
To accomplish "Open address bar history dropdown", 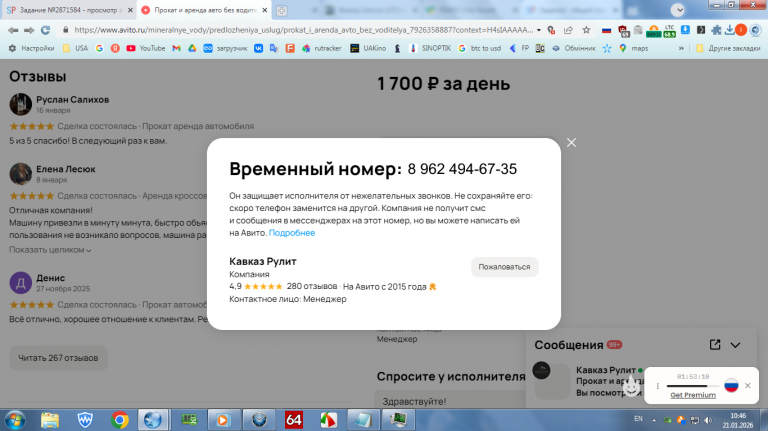I will click(539, 30).
